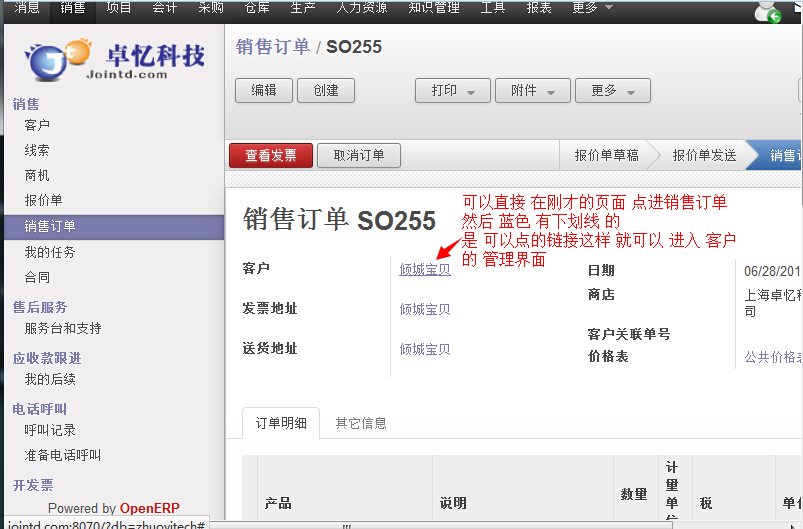Image resolution: width=803 pixels, height=529 pixels.
Task: Open the 打印 dropdown menu
Action: pos(452,90)
